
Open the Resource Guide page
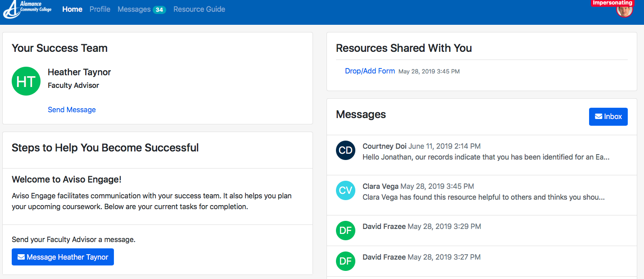coord(199,9)
